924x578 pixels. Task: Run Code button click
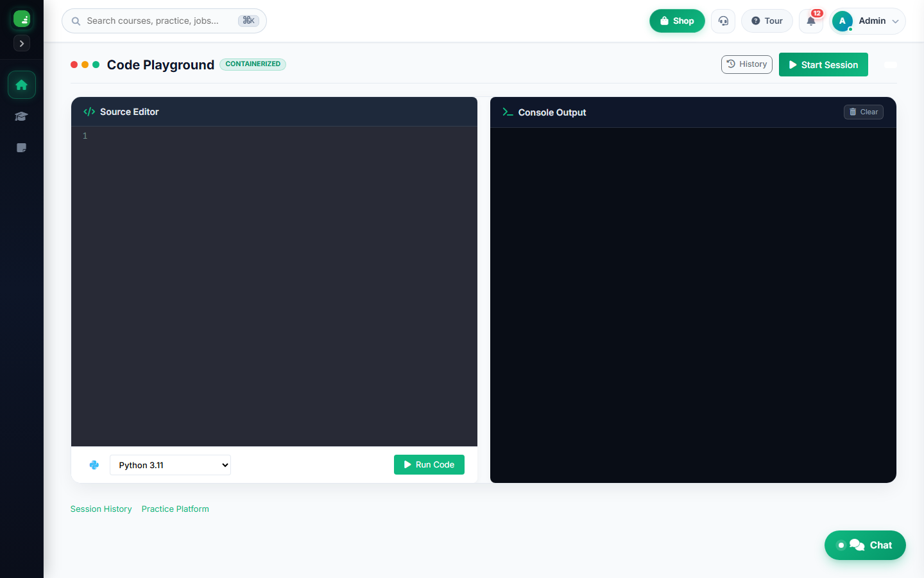[x=429, y=464]
